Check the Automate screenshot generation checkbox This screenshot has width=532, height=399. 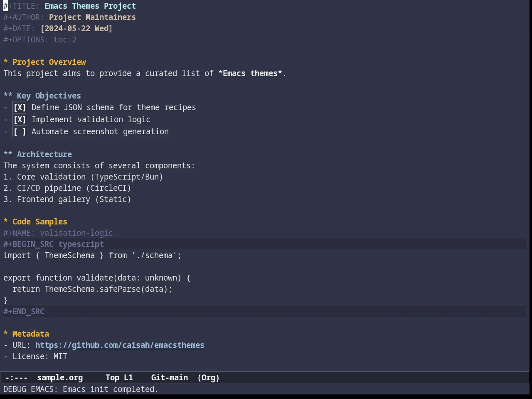pos(20,132)
